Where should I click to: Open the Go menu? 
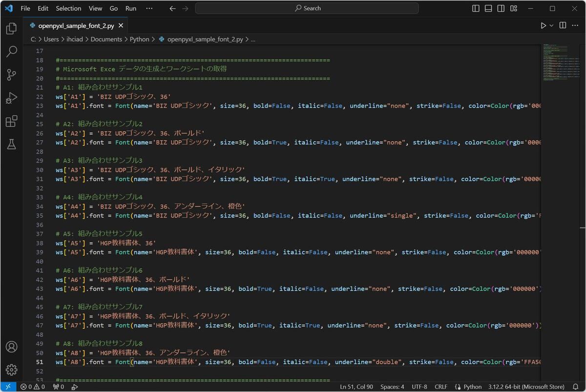pyautogui.click(x=114, y=8)
